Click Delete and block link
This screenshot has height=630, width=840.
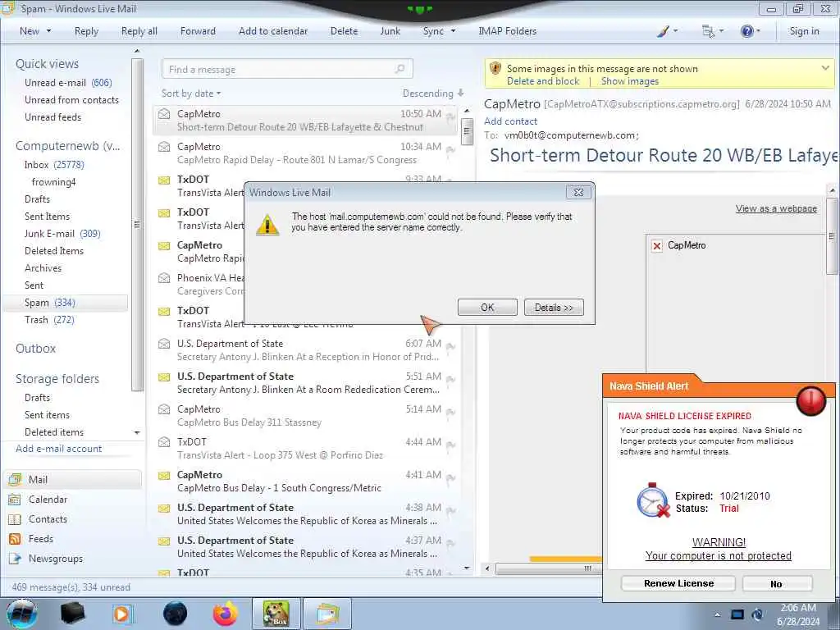click(543, 81)
